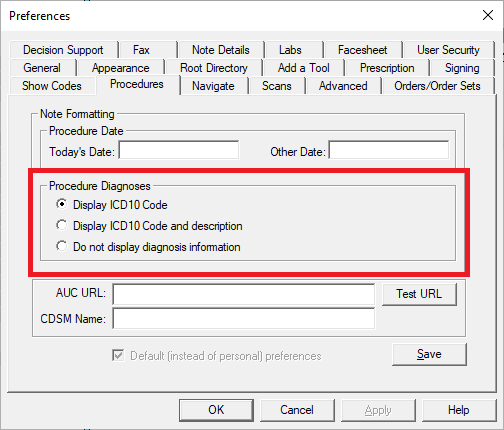Go to the User Security tab
Screen dimensions: 504x430
(448, 50)
